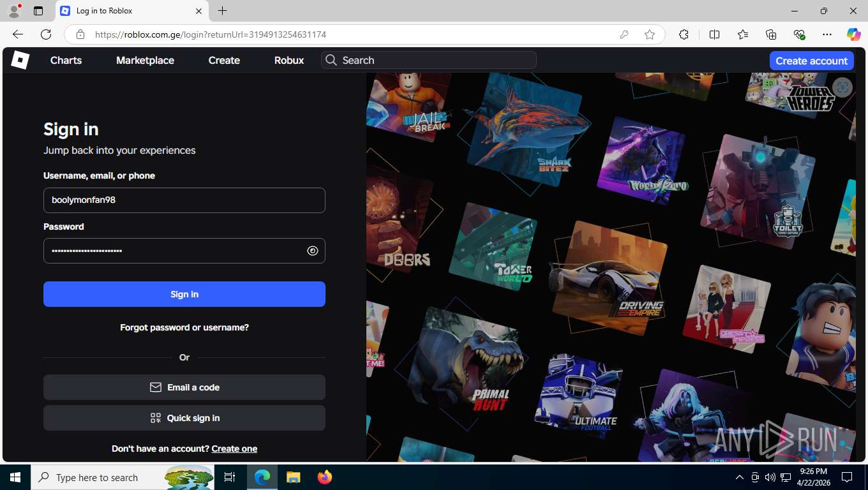Open File Explorer from the taskbar
Image resolution: width=868 pixels, height=490 pixels.
tap(293, 477)
